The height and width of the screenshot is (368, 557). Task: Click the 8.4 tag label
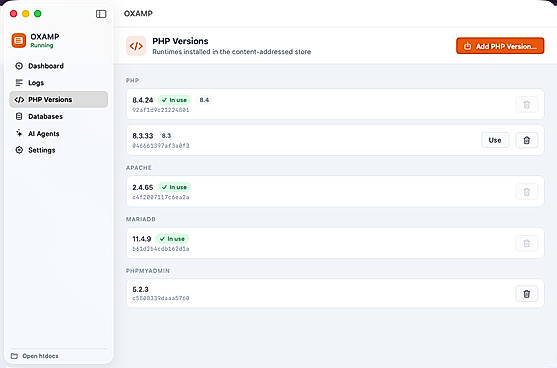point(204,100)
